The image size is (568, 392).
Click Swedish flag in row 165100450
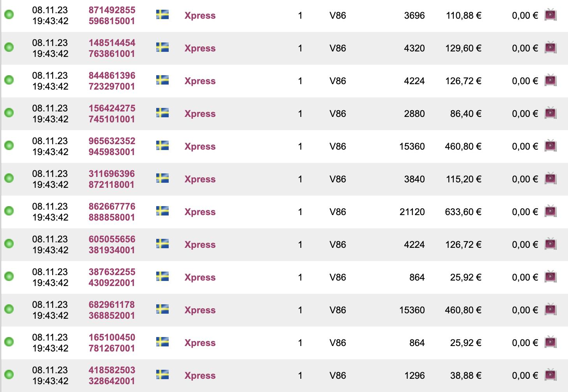(x=162, y=342)
